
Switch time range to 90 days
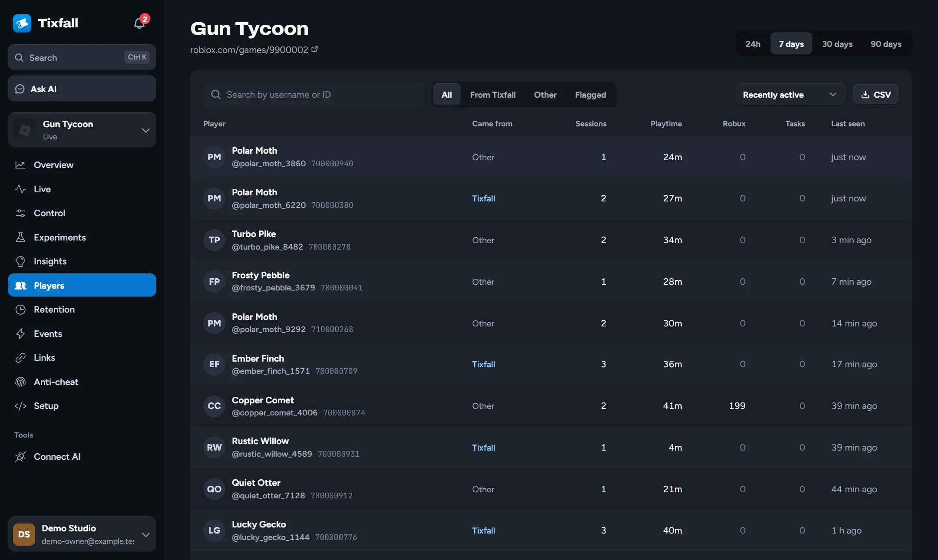pyautogui.click(x=886, y=44)
